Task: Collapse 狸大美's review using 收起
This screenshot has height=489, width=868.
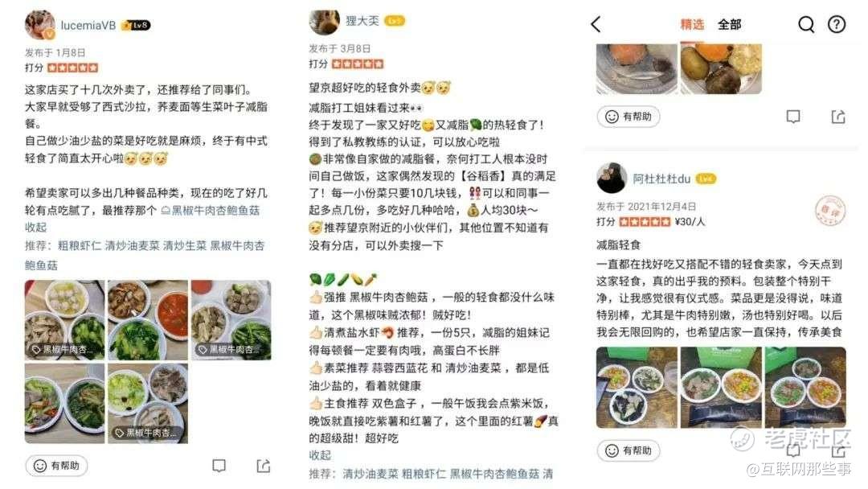Action: click(320, 455)
